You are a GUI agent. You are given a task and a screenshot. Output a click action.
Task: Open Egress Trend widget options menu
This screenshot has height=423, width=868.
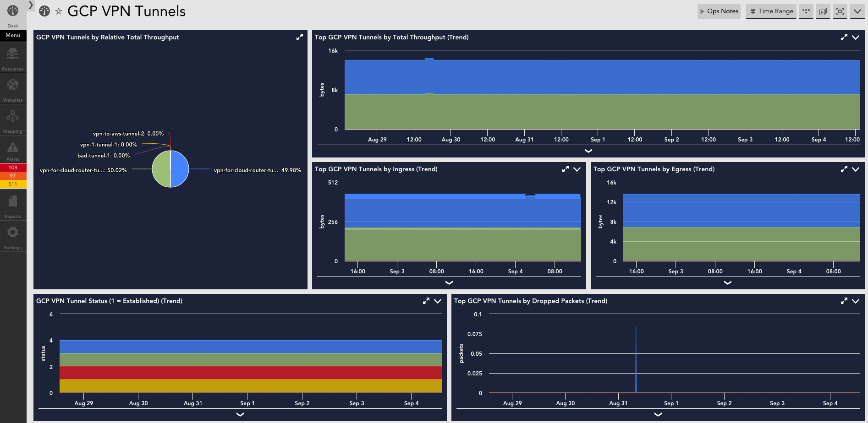pyautogui.click(x=856, y=169)
